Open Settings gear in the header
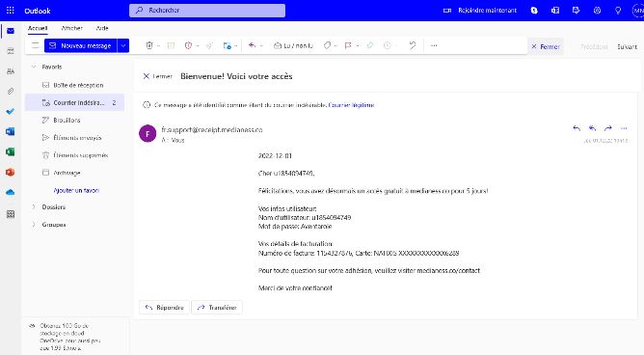 click(597, 11)
